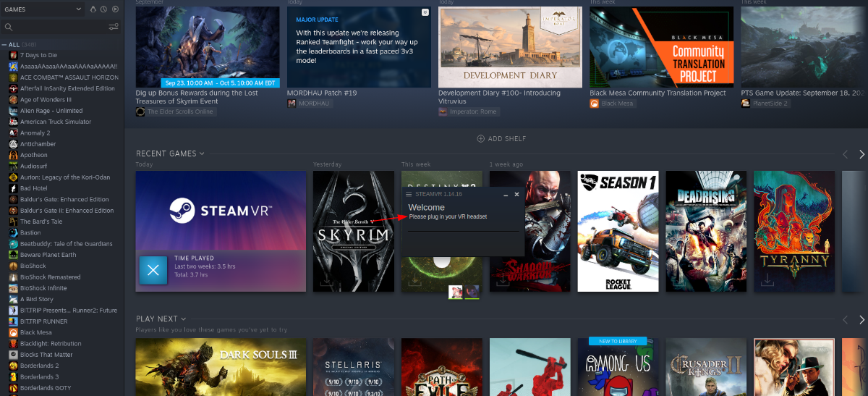Open the Crusader Kings II cover
This screenshot has height=396, width=868.
(x=707, y=367)
